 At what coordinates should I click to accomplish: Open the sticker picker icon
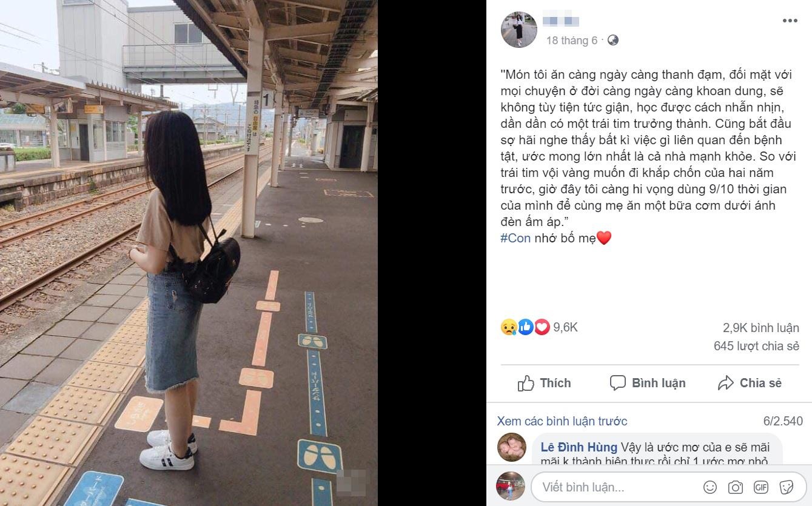coord(787,487)
